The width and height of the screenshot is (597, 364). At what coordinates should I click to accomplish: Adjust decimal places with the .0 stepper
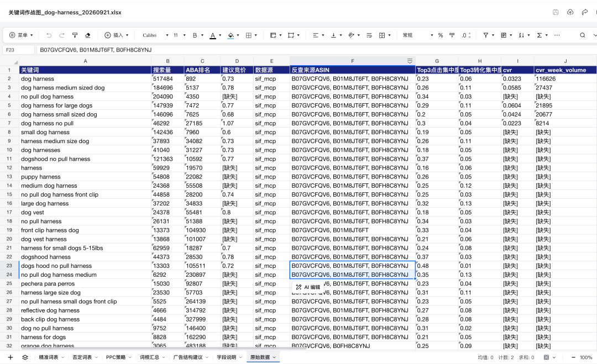(x=466, y=35)
